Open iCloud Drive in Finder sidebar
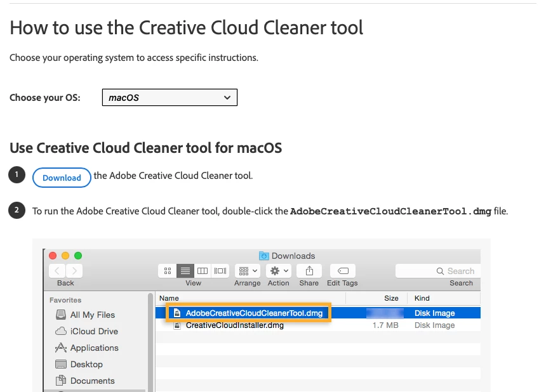Viewport: 539px width, 392px height. point(86,331)
